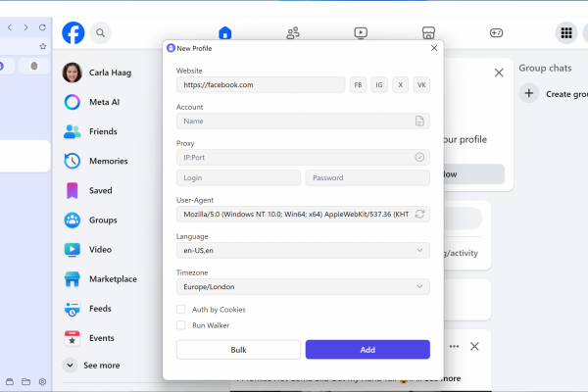The image size is (588, 392).
Task: Check proxy with the checkmark icon
Action: 419,157
